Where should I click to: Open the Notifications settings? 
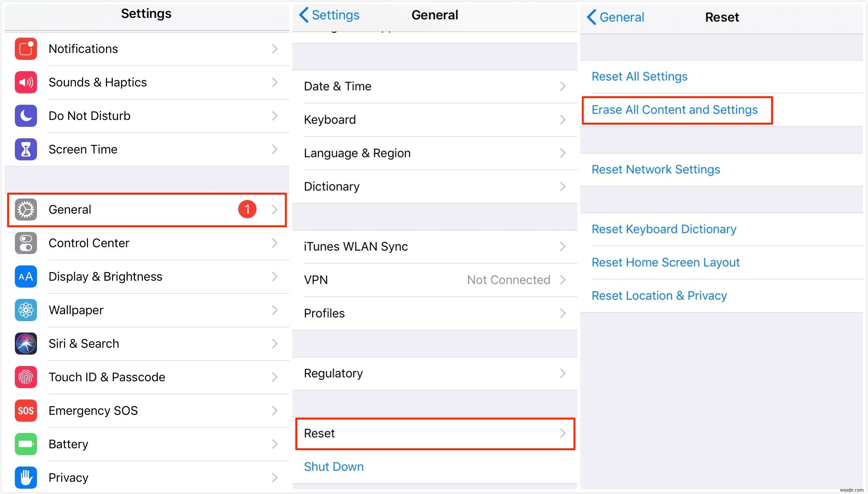tap(146, 49)
